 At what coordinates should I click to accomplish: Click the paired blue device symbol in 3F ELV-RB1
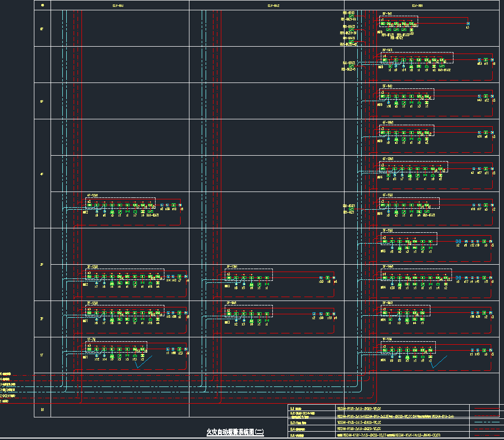(x=458, y=241)
